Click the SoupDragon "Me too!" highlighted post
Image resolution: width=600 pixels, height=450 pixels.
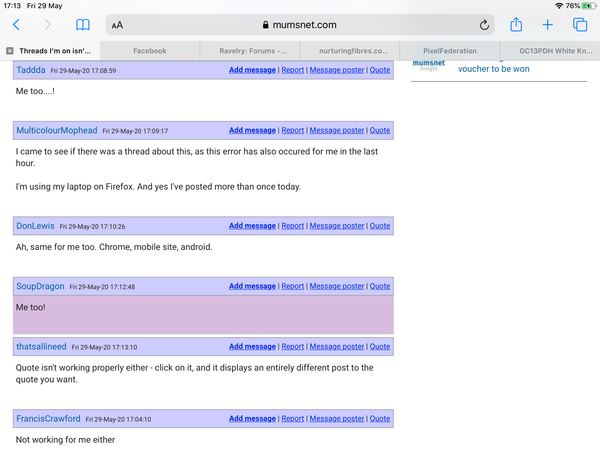(x=203, y=315)
